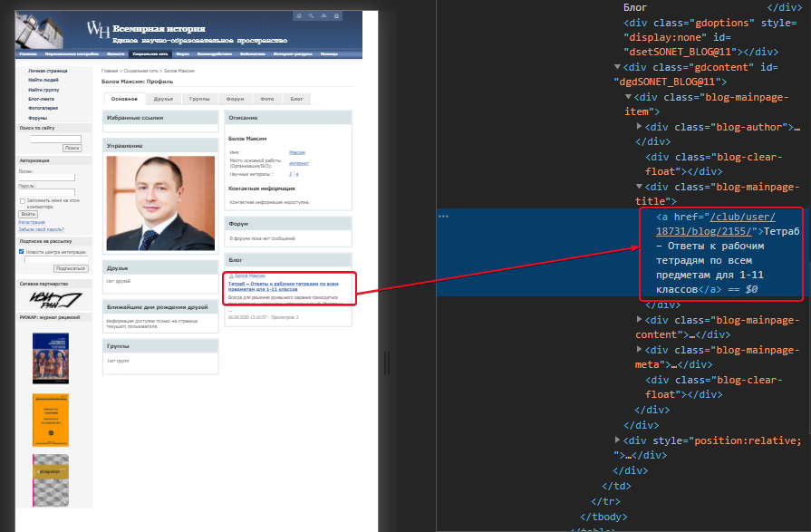Click the Войти login button
Screen dimensions: 811x532
pos(28,214)
